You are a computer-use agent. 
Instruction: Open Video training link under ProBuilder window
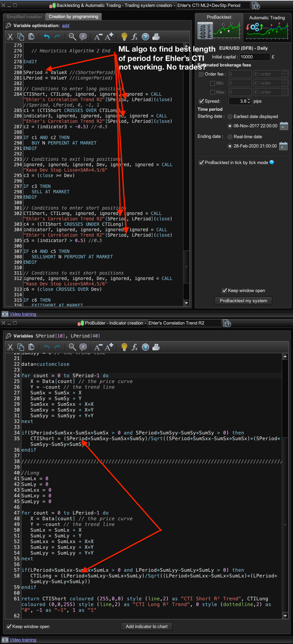click(23, 640)
